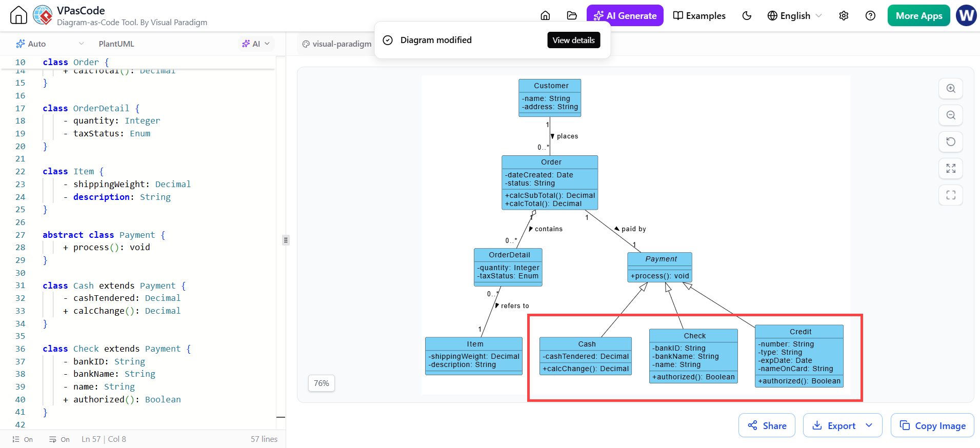
Task: Click code line '- shippingWeight: Decimal'
Action: pyautogui.click(x=127, y=184)
